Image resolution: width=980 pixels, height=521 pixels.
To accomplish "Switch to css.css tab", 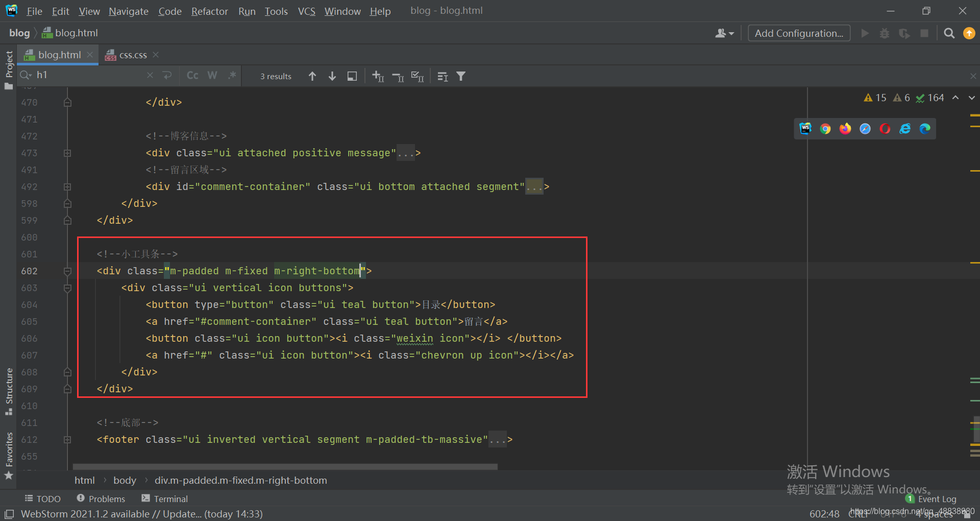I will click(133, 55).
